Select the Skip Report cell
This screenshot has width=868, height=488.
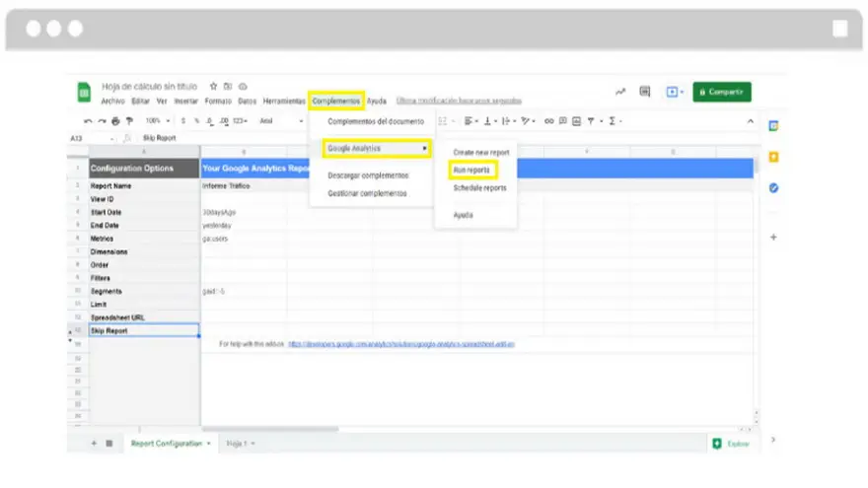pyautogui.click(x=144, y=330)
